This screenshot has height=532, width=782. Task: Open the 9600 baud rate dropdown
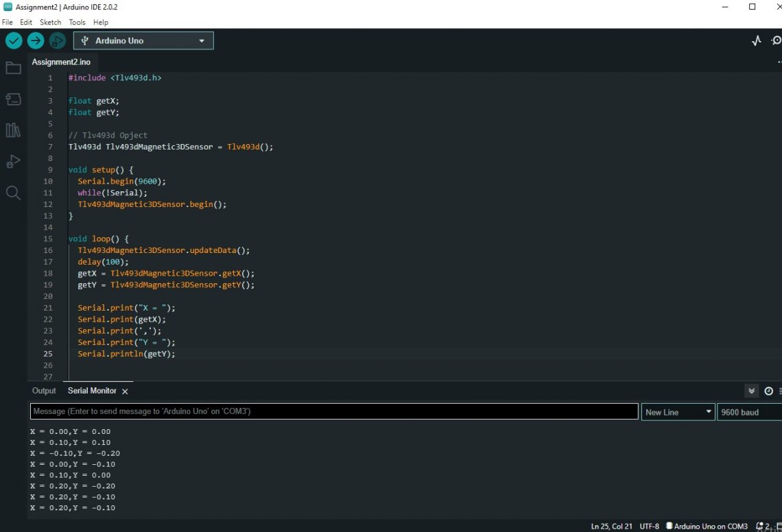750,412
